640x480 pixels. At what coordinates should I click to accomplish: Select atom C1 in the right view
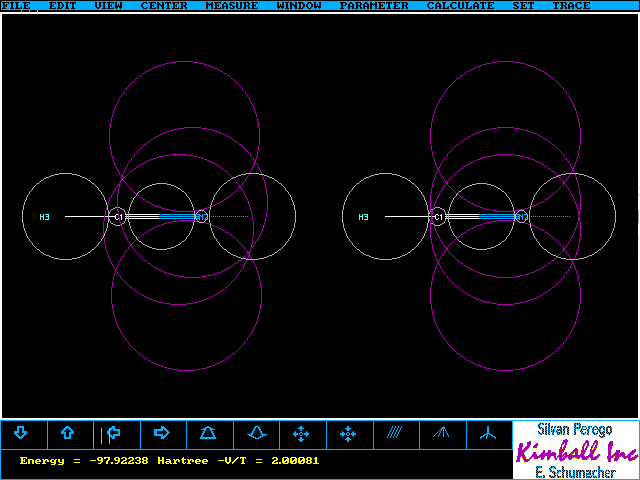(x=438, y=217)
